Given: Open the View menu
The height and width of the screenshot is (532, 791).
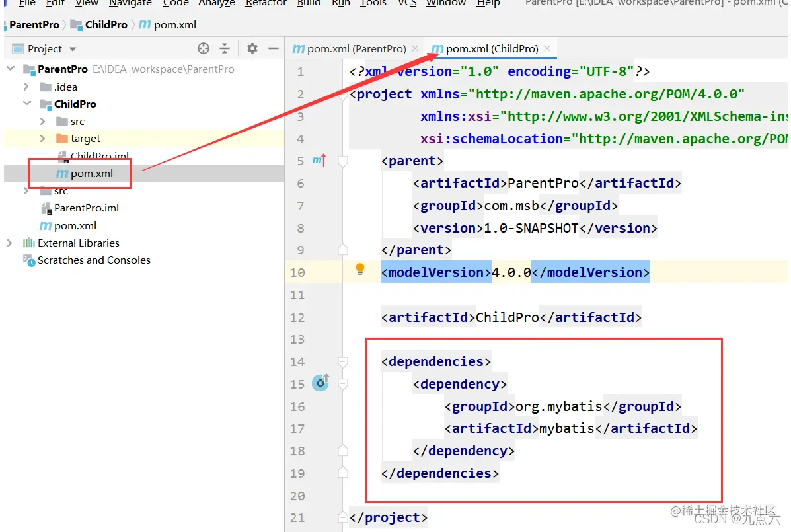Looking at the screenshot, I should 87,3.
